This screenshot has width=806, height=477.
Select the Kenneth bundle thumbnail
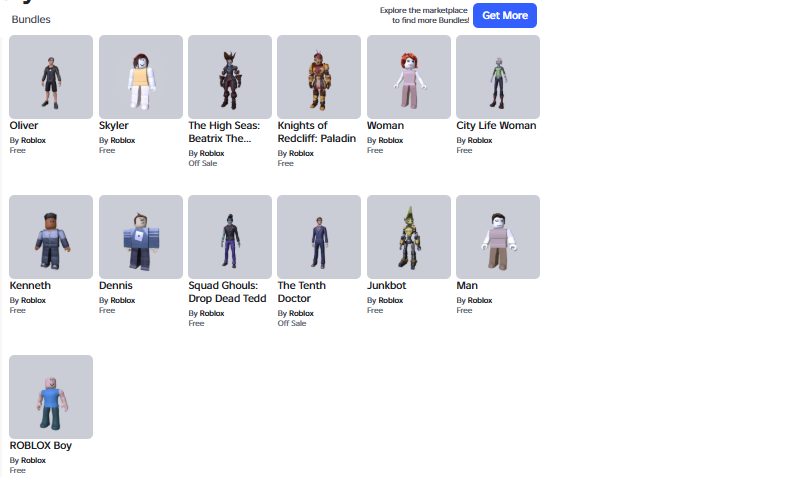click(x=51, y=237)
